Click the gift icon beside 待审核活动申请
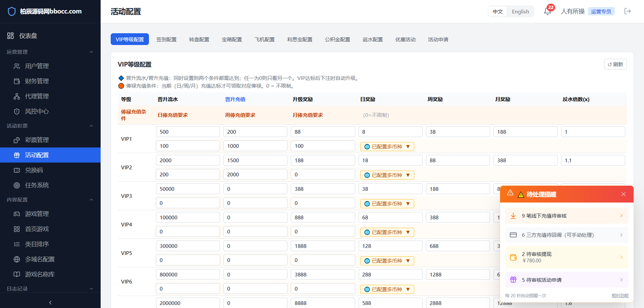Screen dimensions: 644x308 [x=513, y=280]
